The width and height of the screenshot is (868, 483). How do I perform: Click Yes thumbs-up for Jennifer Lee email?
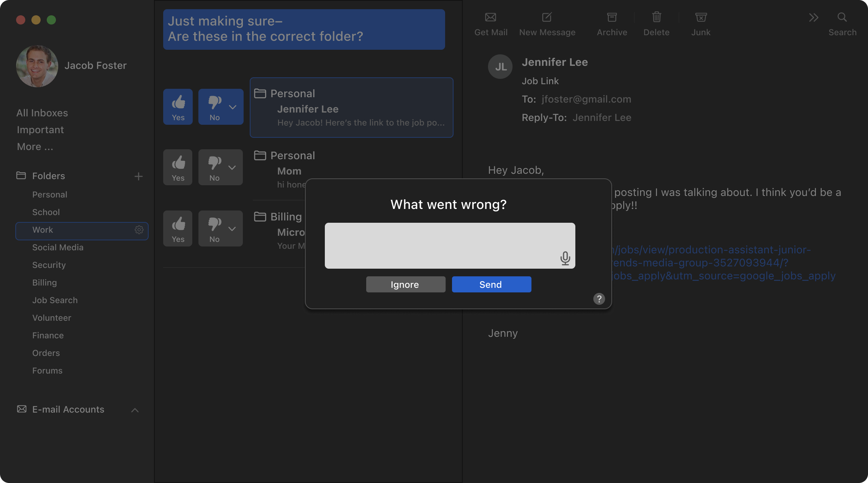(178, 107)
